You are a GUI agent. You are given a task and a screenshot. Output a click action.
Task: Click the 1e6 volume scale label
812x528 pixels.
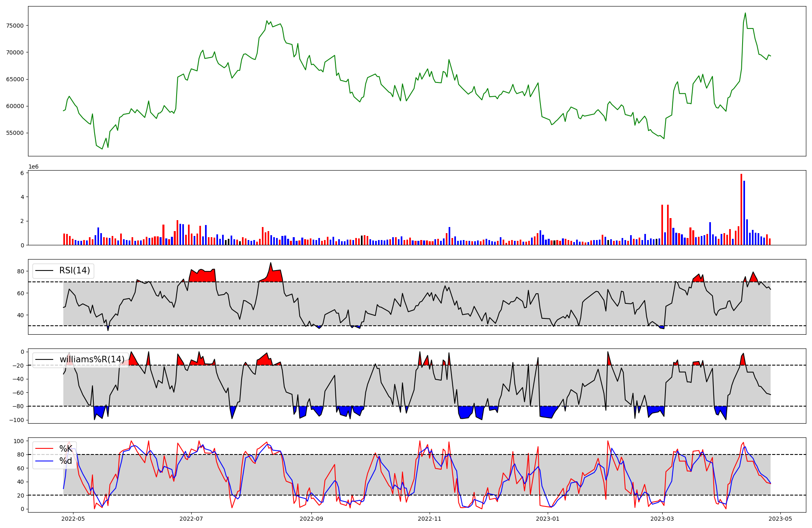click(33, 167)
